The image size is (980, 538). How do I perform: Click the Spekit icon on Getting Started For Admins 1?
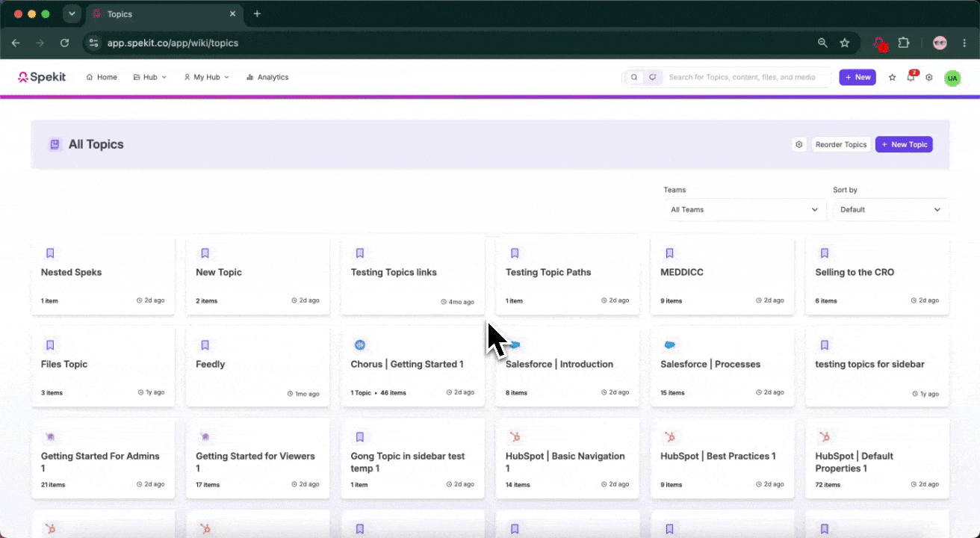tap(50, 437)
